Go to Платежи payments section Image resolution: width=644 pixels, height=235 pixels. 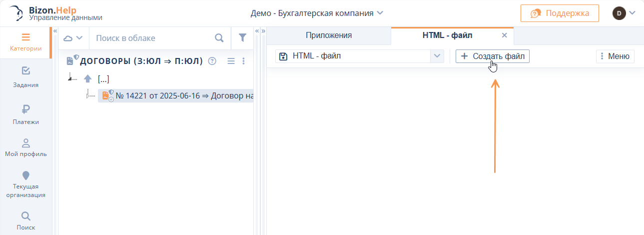(25, 114)
